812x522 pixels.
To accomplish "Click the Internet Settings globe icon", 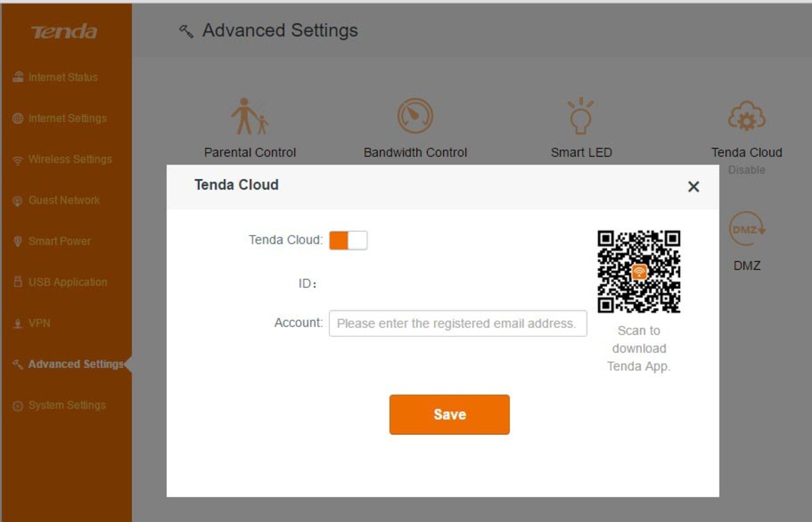I will coord(17,119).
